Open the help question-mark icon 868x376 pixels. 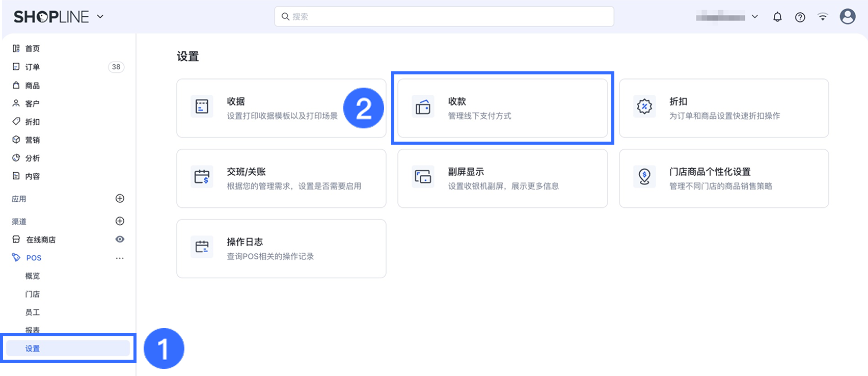pyautogui.click(x=800, y=17)
